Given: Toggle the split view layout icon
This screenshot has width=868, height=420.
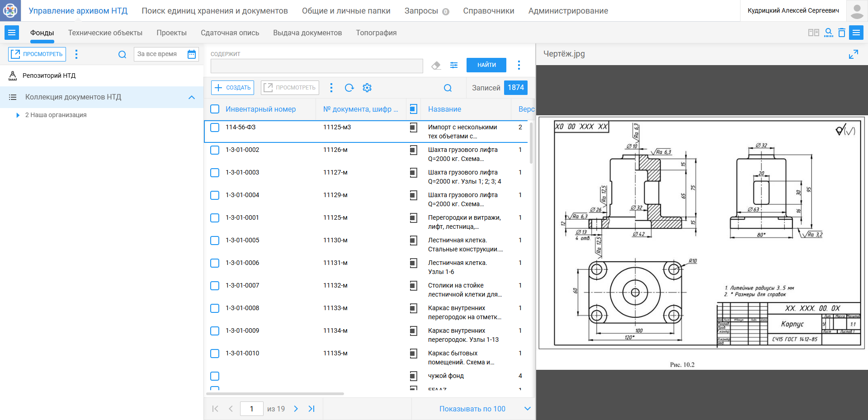Looking at the screenshot, I should click(813, 33).
